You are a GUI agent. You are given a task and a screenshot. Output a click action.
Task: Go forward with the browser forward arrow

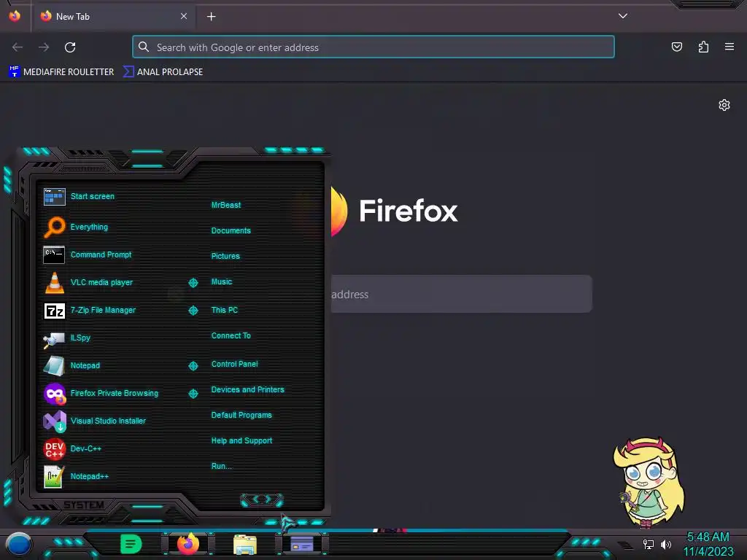pyautogui.click(x=44, y=47)
